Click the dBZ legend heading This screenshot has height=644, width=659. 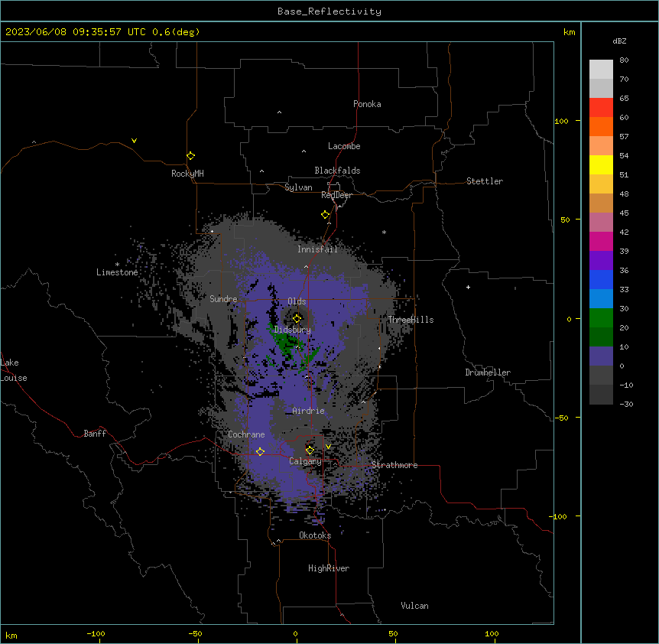[x=619, y=41]
